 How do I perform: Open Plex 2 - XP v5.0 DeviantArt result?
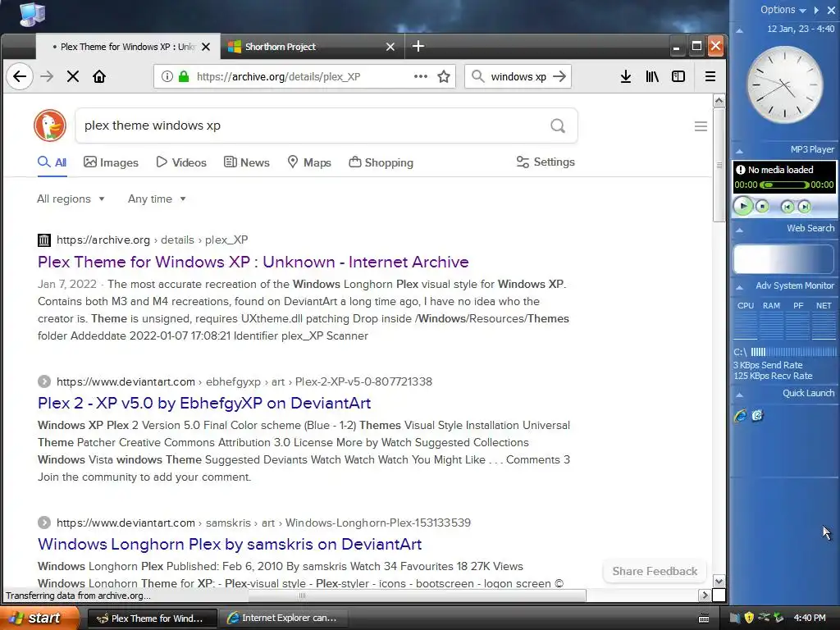(x=204, y=403)
